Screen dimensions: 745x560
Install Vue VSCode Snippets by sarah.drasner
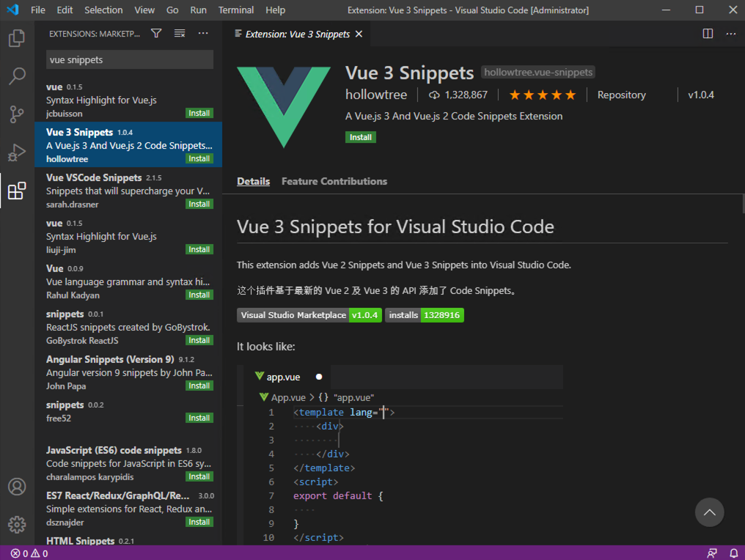point(199,205)
